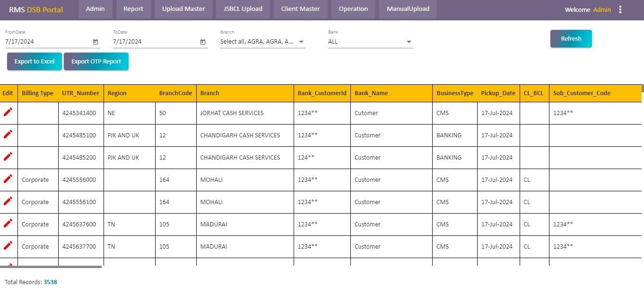Edit the row with UTR 4245637700
Screen dimensions: 644x296
click(8, 246)
